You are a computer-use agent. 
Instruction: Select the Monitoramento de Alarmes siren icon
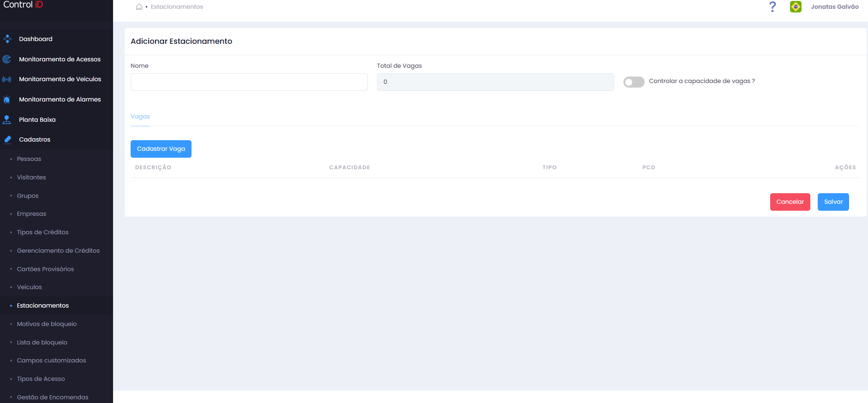click(x=7, y=100)
